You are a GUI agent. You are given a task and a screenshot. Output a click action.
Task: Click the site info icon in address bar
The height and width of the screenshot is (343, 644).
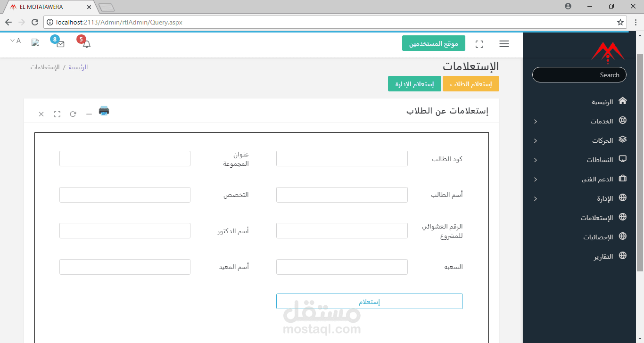click(x=50, y=22)
